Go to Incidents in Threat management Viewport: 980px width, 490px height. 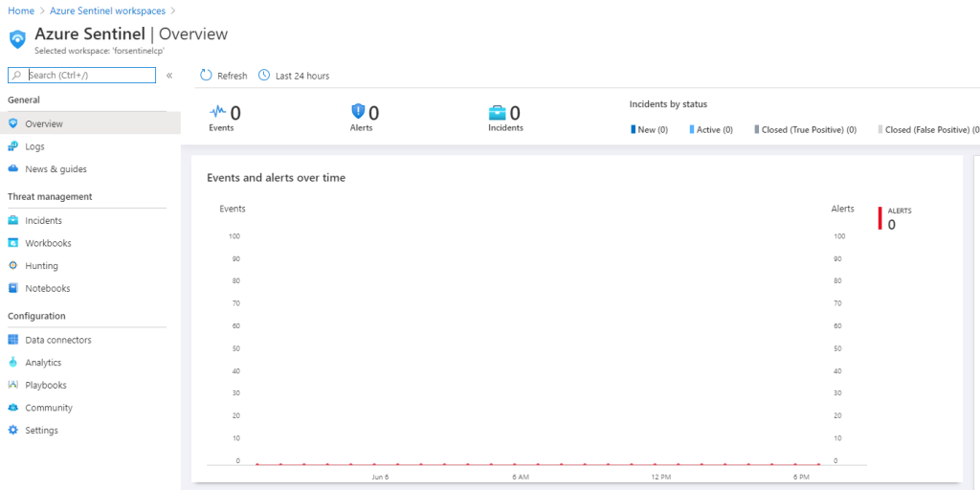90,221
